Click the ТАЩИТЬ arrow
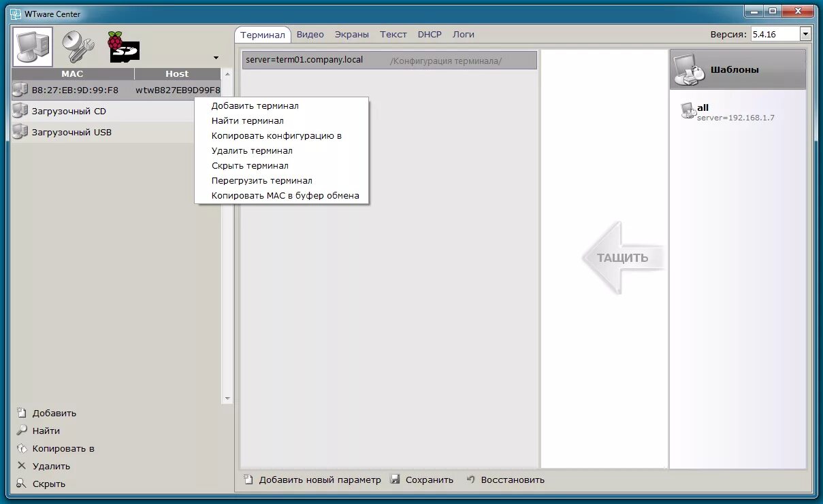Screen dimensions: 823x504 point(622,258)
